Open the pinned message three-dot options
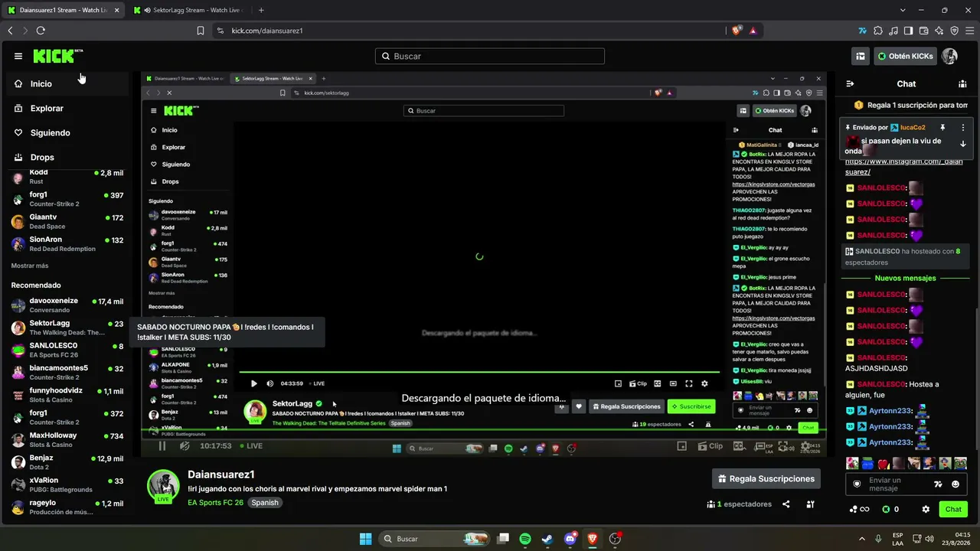This screenshot has width=980, height=551. tap(962, 127)
